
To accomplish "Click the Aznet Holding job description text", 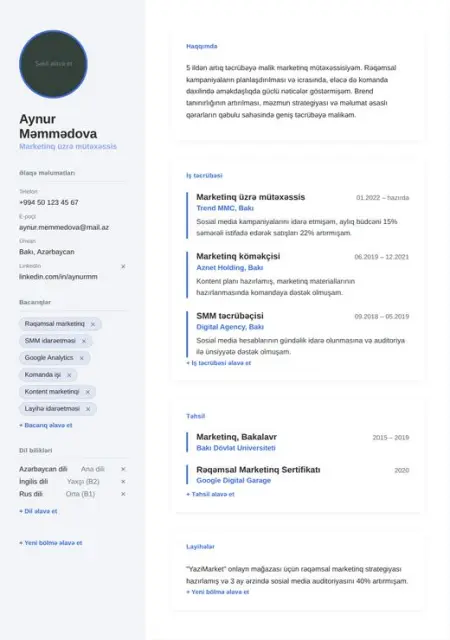I will (x=276, y=287).
